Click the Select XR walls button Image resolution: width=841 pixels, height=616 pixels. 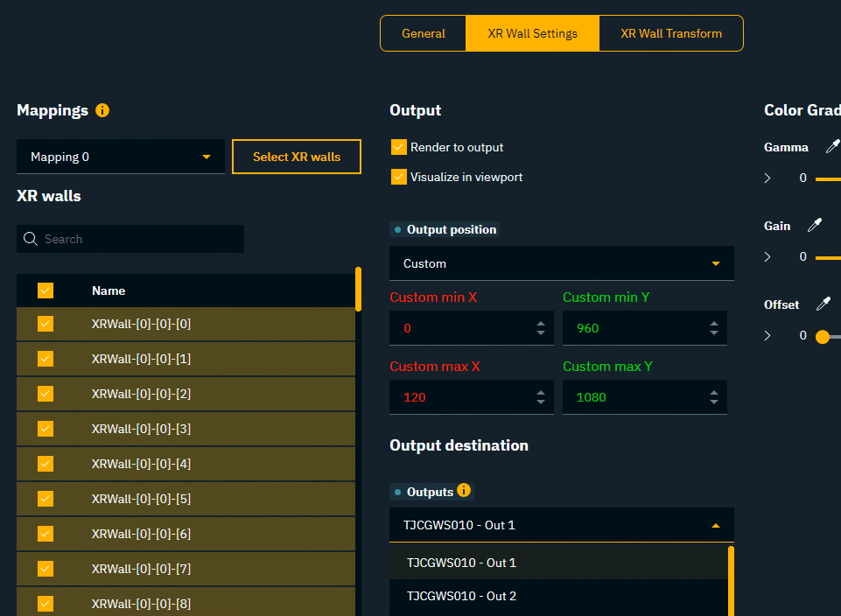297,157
